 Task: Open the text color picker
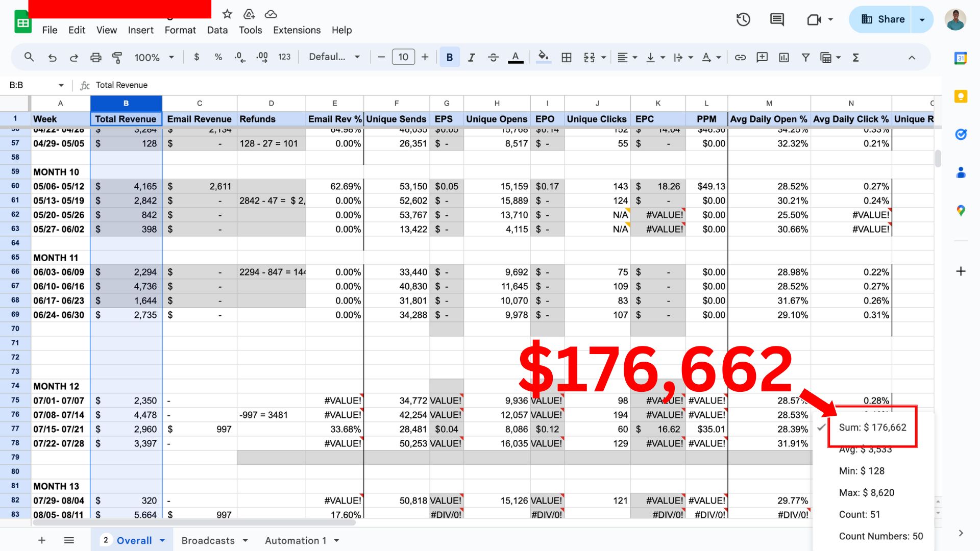click(516, 57)
